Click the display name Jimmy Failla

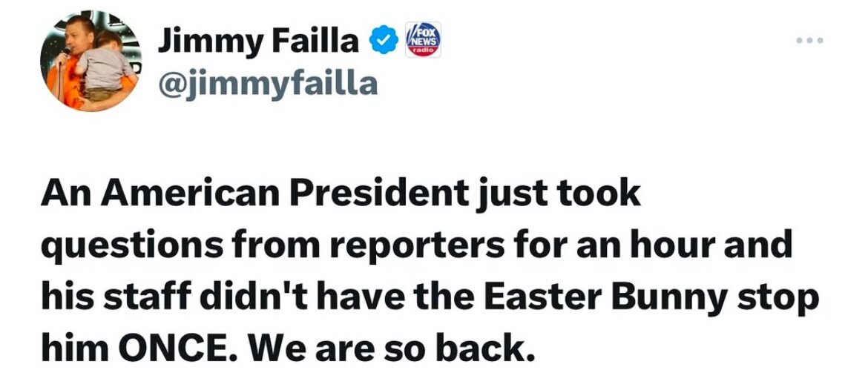click(x=257, y=42)
